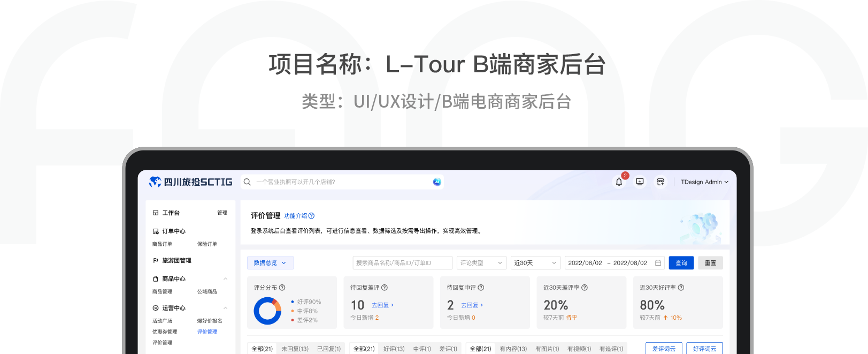Collapse the 商品中心 sidebar section
868x354 pixels.
pos(225,279)
